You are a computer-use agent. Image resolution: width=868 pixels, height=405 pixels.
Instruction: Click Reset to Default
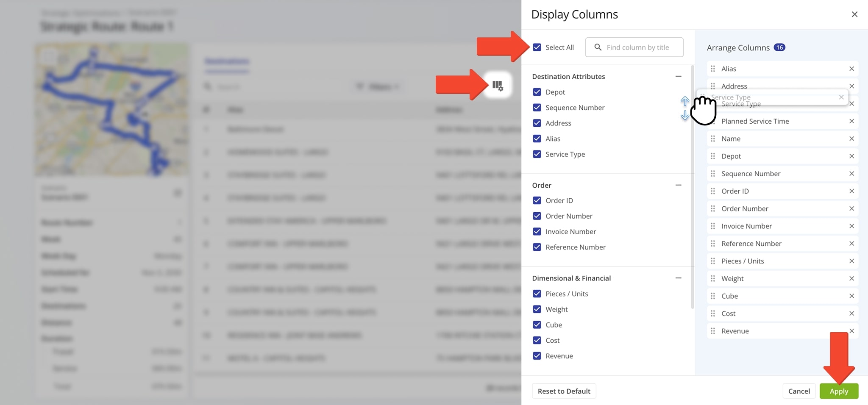click(563, 391)
